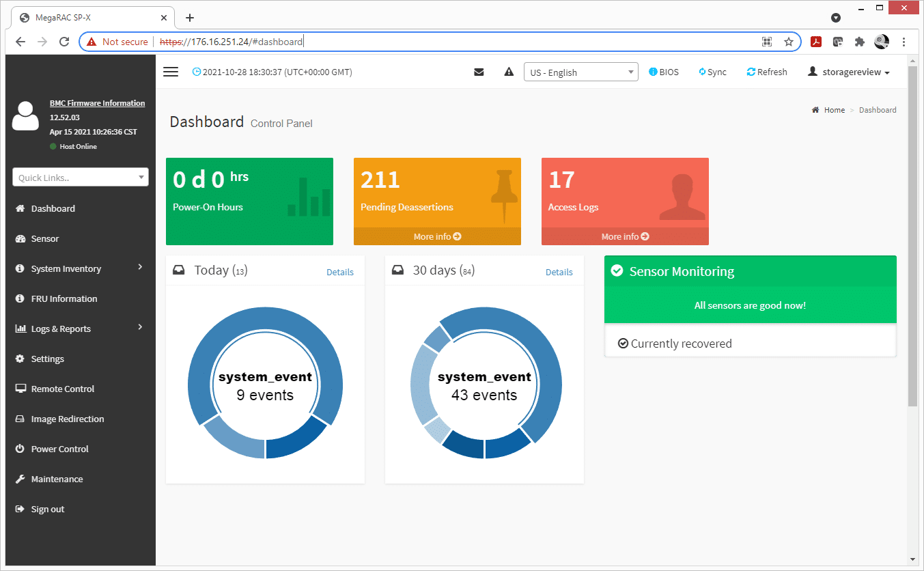Open Details for 30 days events

coord(559,272)
